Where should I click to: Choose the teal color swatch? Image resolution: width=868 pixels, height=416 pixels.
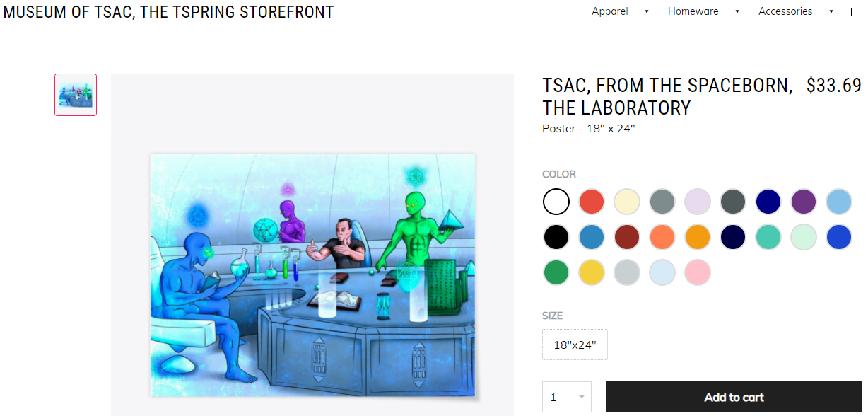(768, 237)
